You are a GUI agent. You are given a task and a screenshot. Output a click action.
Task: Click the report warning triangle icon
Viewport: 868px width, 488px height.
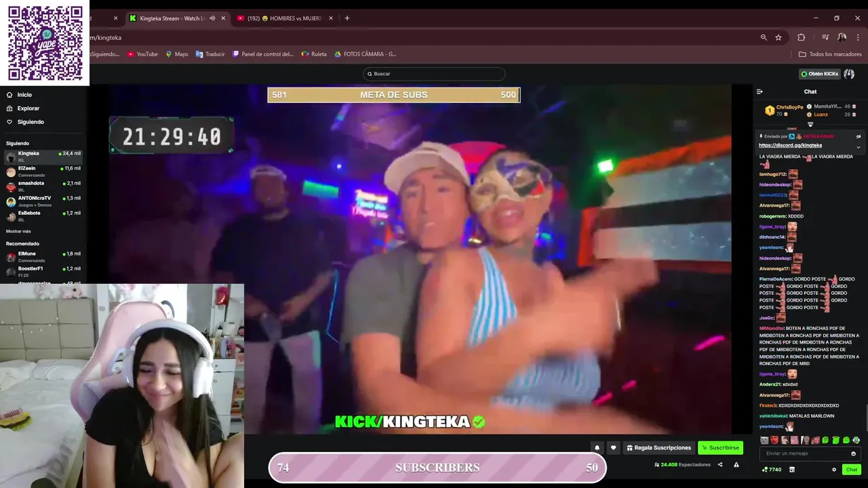[x=736, y=465]
